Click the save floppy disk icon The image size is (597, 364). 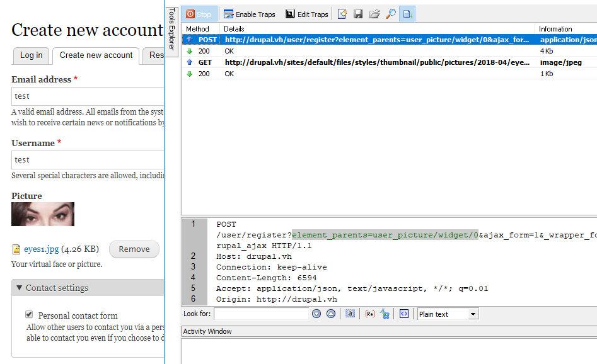point(358,14)
